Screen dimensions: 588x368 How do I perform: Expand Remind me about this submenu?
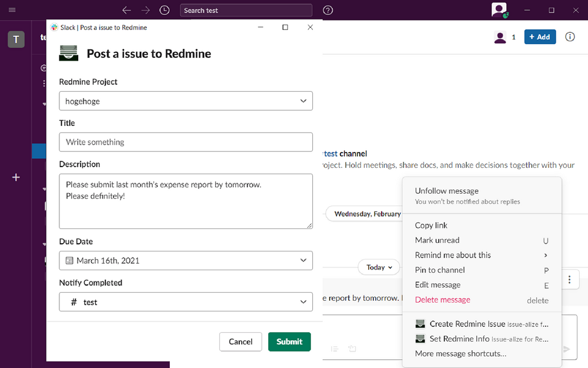point(482,256)
